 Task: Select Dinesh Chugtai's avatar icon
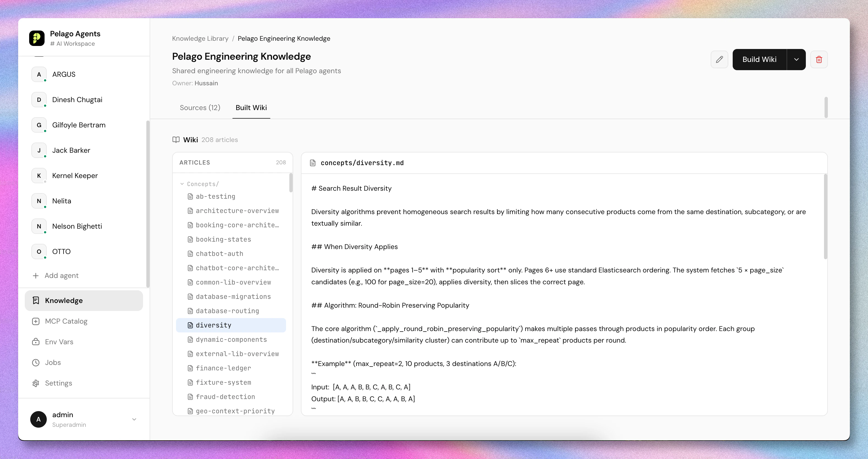point(39,100)
